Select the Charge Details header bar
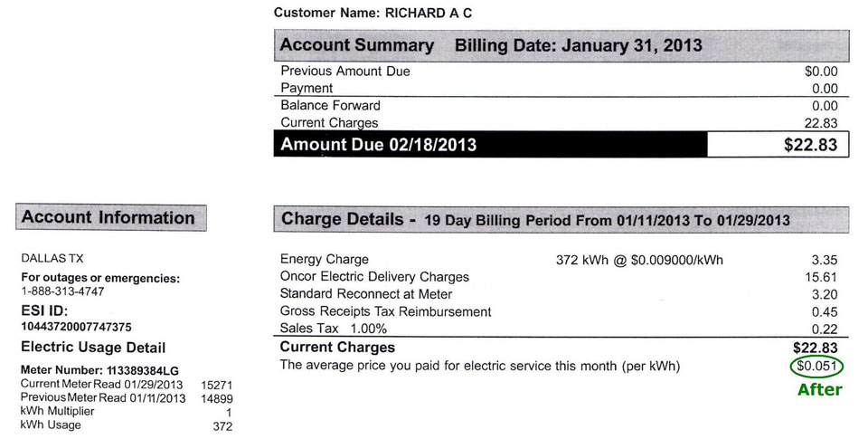 [x=561, y=219]
